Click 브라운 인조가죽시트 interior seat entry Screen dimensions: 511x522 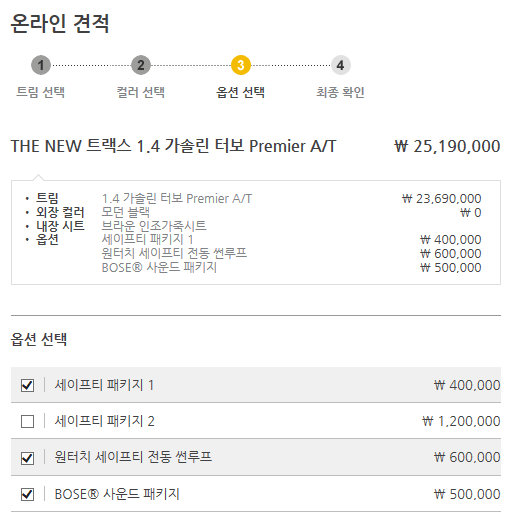point(154,226)
